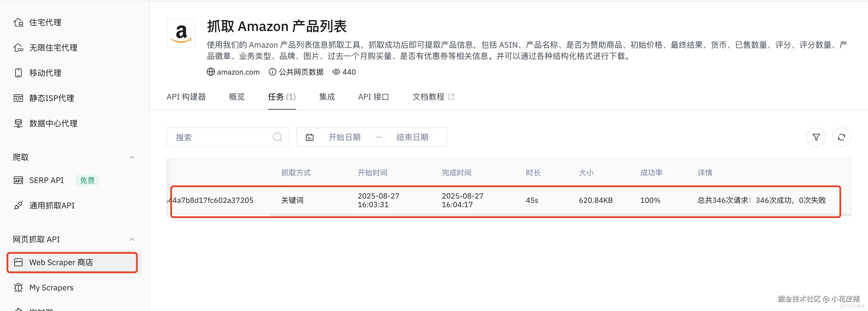Click the calendar icon in date picker
Image resolution: width=868 pixels, height=311 pixels.
coord(309,137)
